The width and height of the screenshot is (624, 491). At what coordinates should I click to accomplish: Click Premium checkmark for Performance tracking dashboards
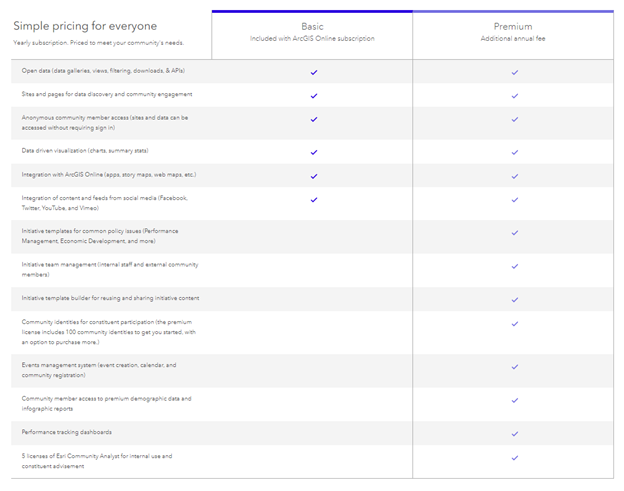pos(515,434)
